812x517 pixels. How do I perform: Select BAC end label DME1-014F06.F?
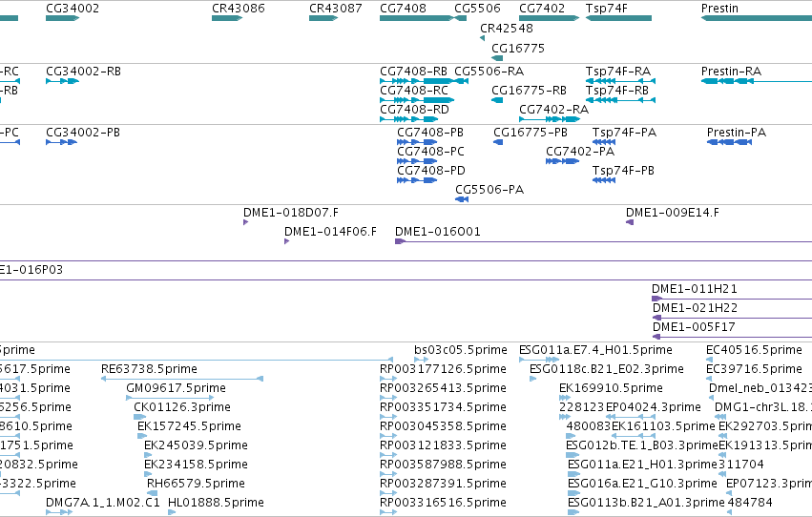pos(330,232)
